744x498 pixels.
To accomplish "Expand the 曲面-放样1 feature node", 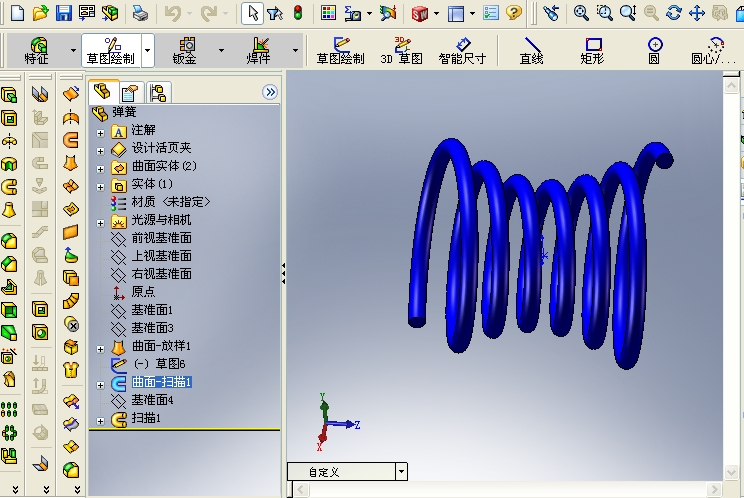I will click(100, 350).
